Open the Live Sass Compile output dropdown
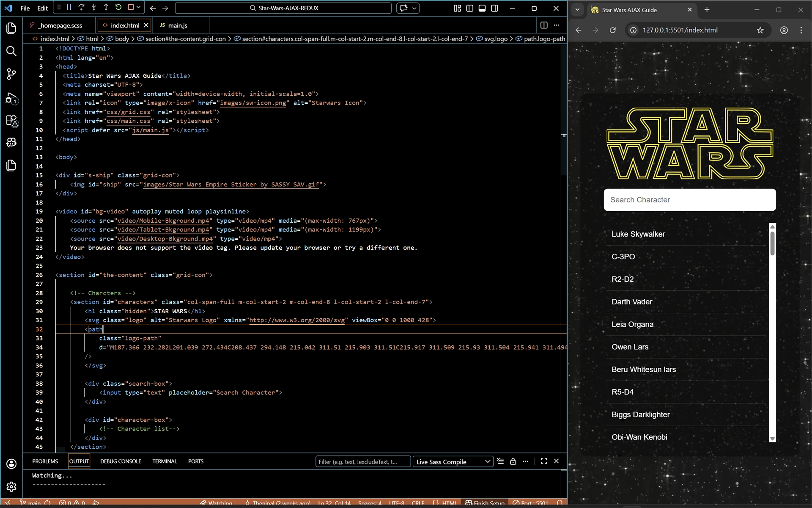This screenshot has width=812, height=508. (453, 462)
